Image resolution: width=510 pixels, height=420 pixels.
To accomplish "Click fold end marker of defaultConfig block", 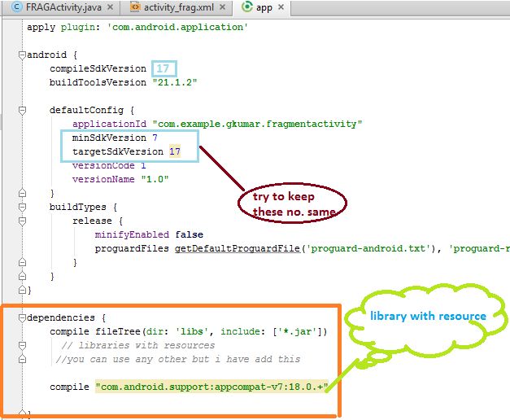I will coord(22,193).
